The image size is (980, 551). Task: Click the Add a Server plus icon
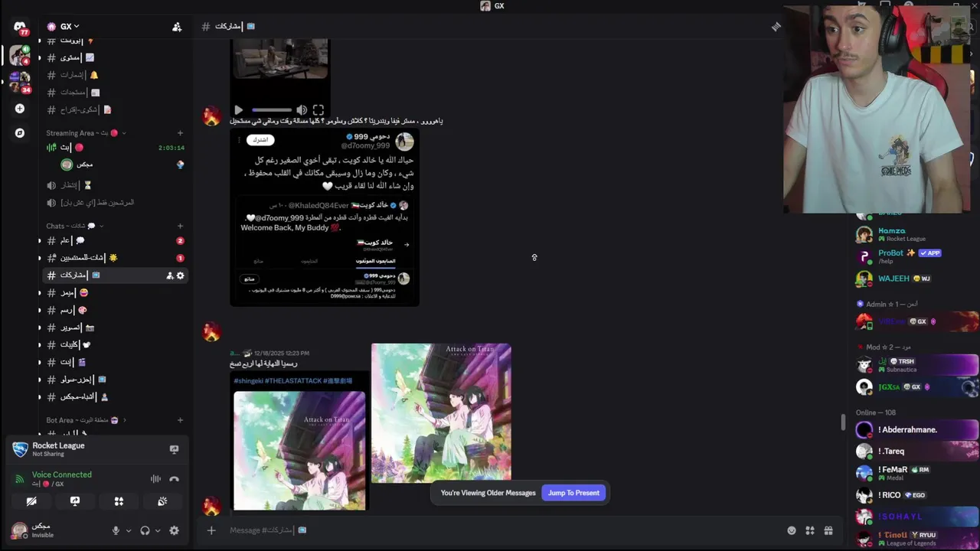click(19, 109)
